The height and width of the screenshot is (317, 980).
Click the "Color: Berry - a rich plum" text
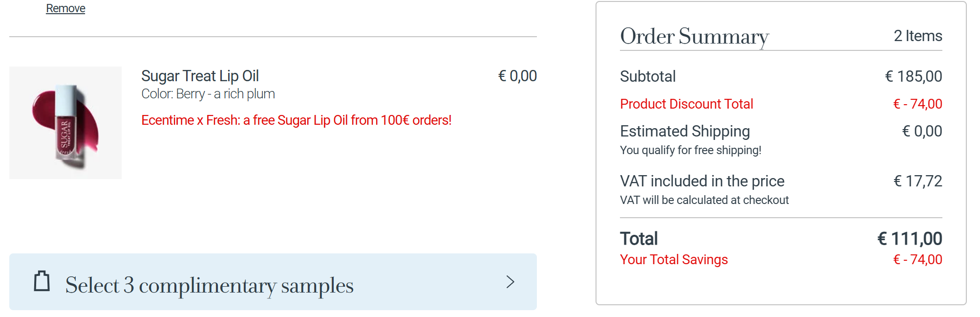(x=208, y=94)
